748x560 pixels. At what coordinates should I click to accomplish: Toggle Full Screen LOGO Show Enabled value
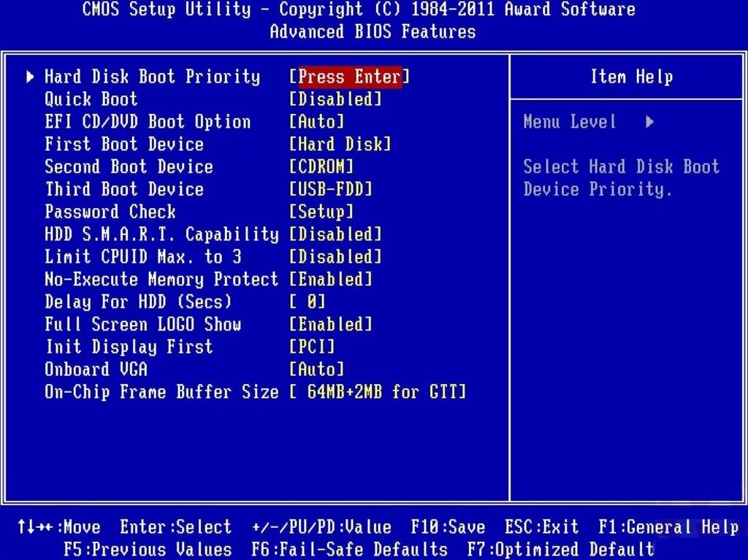click(x=331, y=324)
